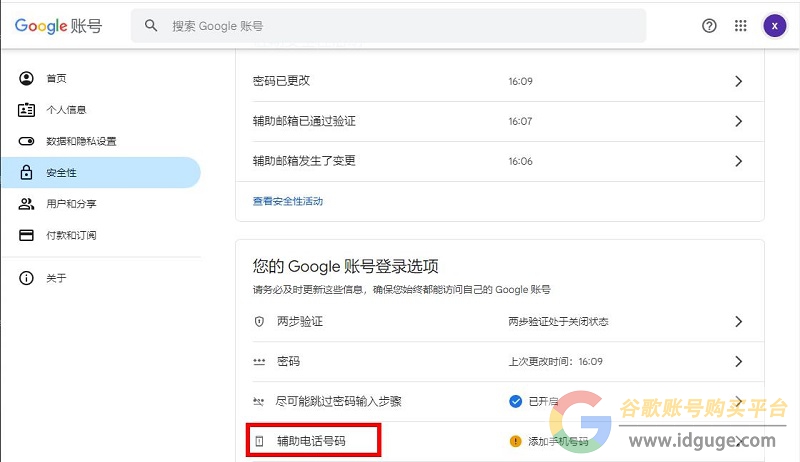The image size is (800, 462).
Task: Click the blue 已开启 checkmark icon
Action: [515, 401]
